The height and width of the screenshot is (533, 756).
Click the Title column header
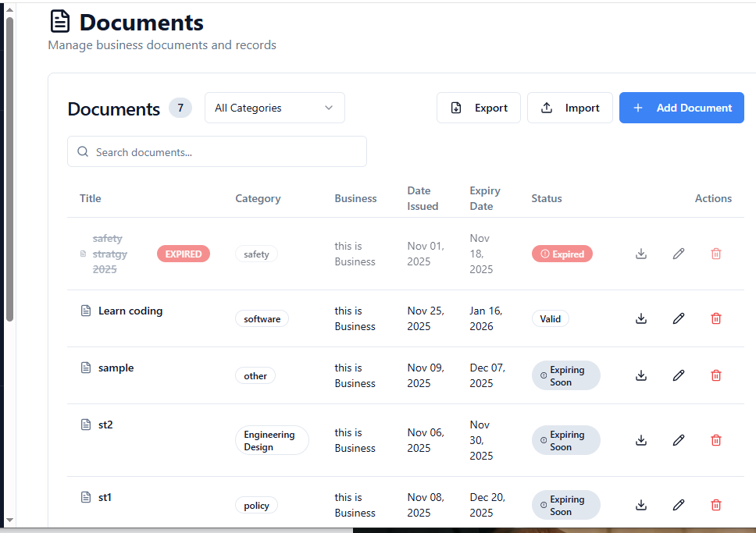pos(91,198)
